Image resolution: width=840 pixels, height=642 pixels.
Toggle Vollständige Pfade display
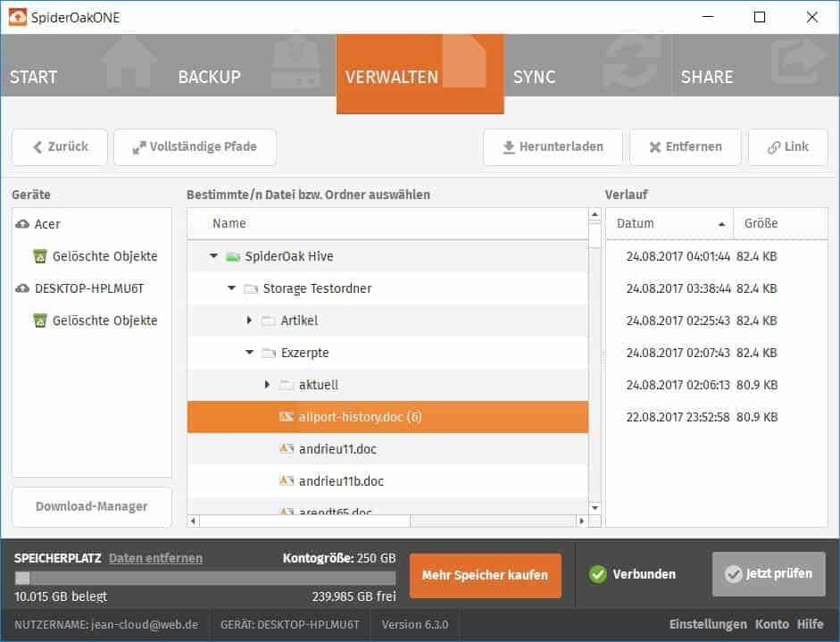[x=195, y=146]
